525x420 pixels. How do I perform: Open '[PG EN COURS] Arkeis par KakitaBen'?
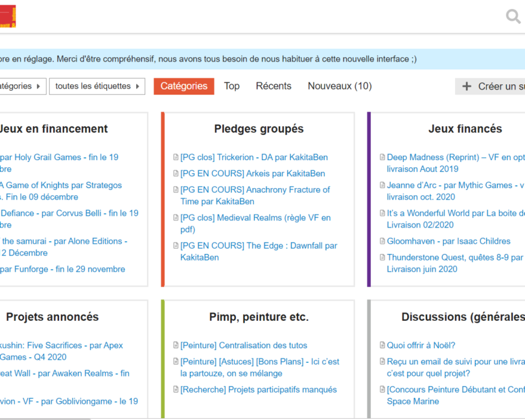tap(253, 174)
